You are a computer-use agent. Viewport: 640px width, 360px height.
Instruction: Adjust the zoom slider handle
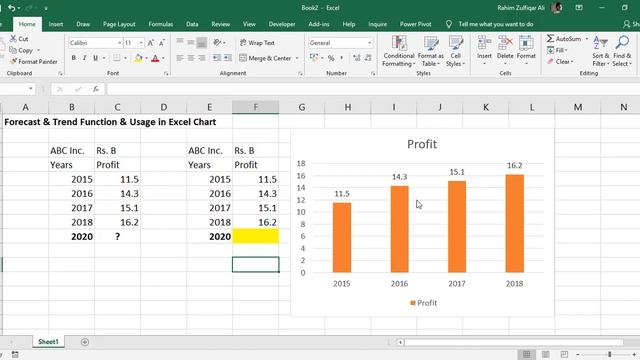(609, 354)
